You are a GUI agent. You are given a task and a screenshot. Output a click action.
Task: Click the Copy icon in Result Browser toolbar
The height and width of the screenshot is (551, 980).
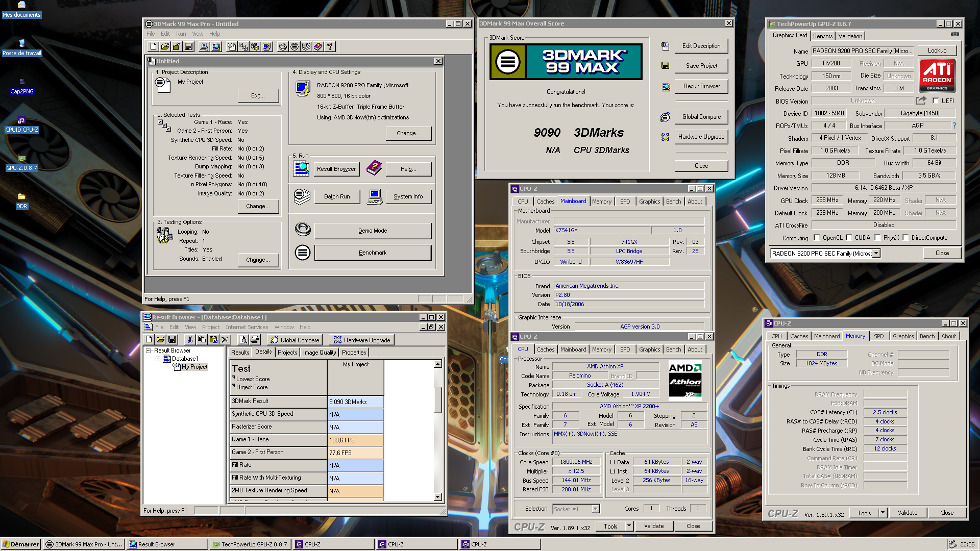pos(202,339)
